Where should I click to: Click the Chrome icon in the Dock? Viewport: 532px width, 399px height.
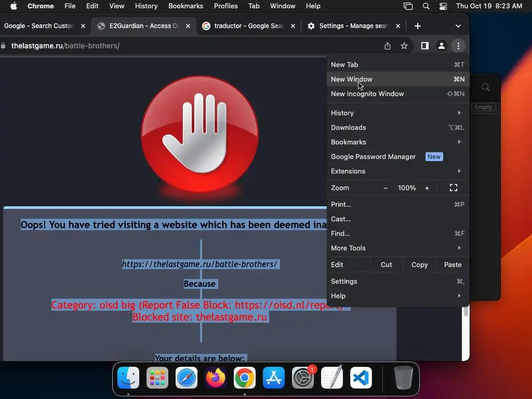tap(245, 378)
